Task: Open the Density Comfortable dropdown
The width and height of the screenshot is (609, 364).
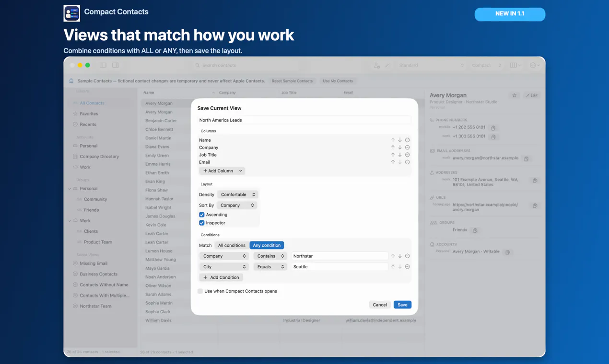Action: coord(238,194)
